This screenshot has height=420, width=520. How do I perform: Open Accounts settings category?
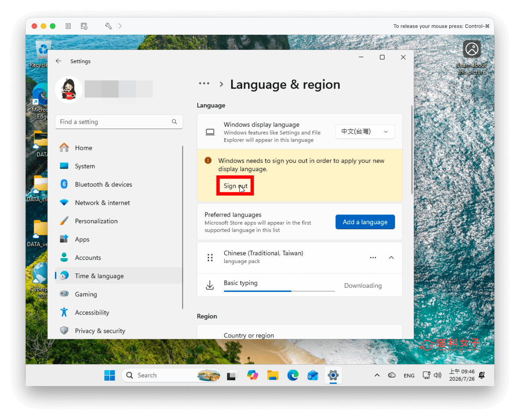pyautogui.click(x=119, y=258)
